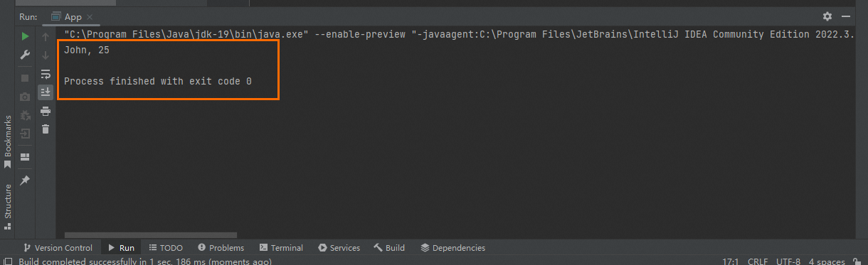This screenshot has width=868, height=265.
Task: Toggle soft-wrap in console
Action: pos(46,73)
